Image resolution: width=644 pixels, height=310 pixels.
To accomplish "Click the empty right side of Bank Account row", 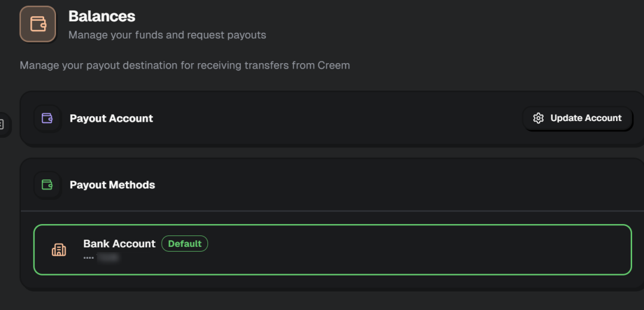I will click(x=477, y=250).
